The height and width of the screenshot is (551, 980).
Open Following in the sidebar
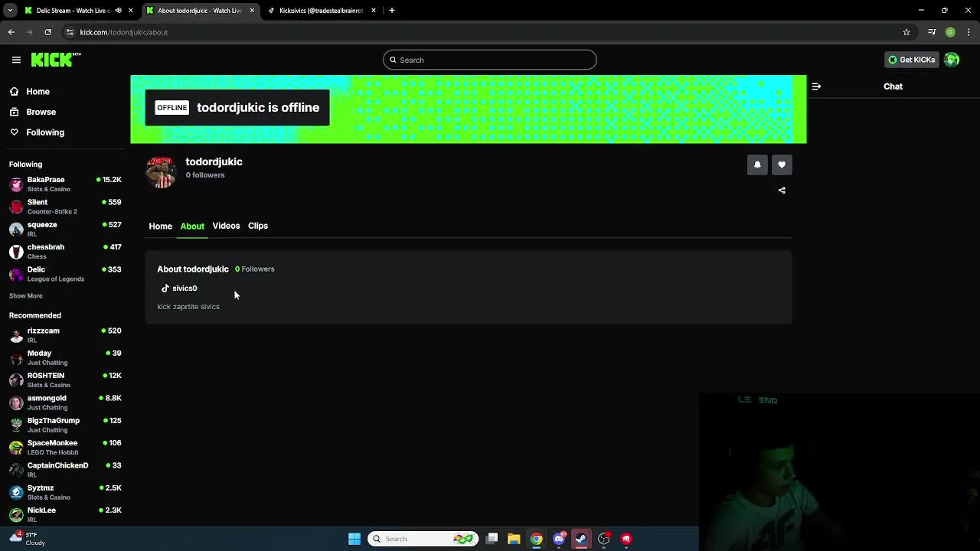(x=44, y=132)
